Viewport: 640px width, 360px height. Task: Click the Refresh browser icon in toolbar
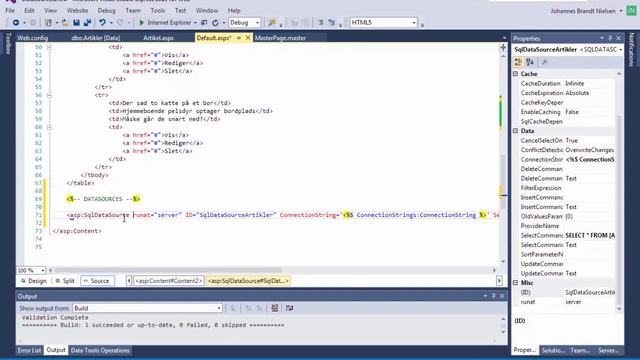click(x=215, y=23)
